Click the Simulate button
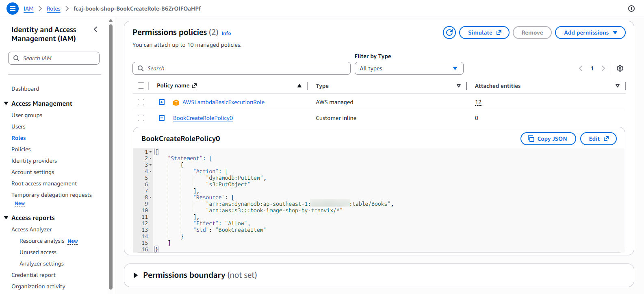 [x=484, y=33]
